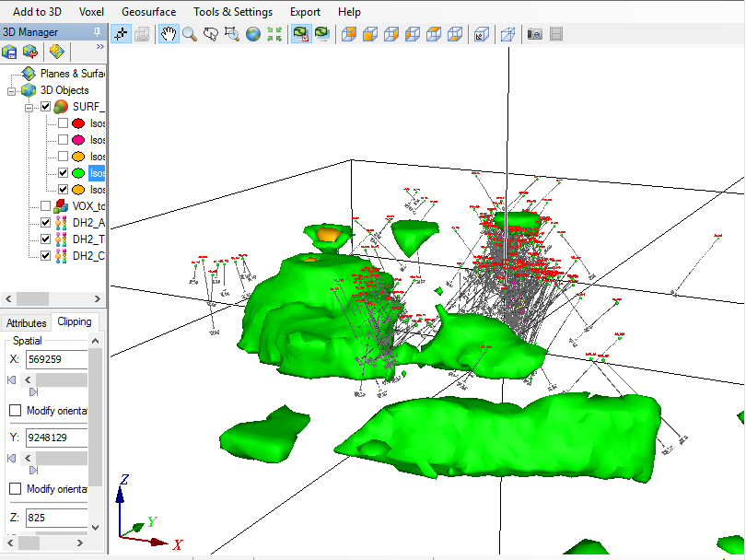Click the Y clipping value field
The width and height of the screenshot is (746, 560).
(57, 437)
